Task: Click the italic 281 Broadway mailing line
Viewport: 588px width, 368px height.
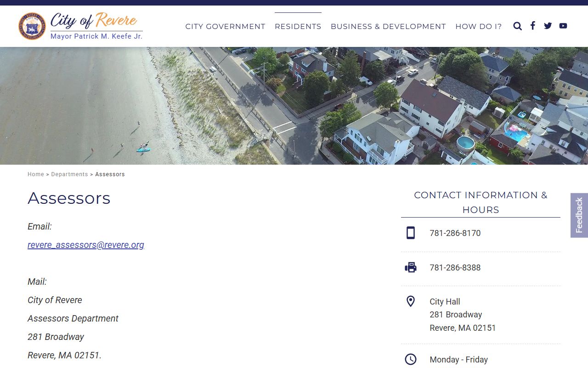Action: pyautogui.click(x=56, y=337)
